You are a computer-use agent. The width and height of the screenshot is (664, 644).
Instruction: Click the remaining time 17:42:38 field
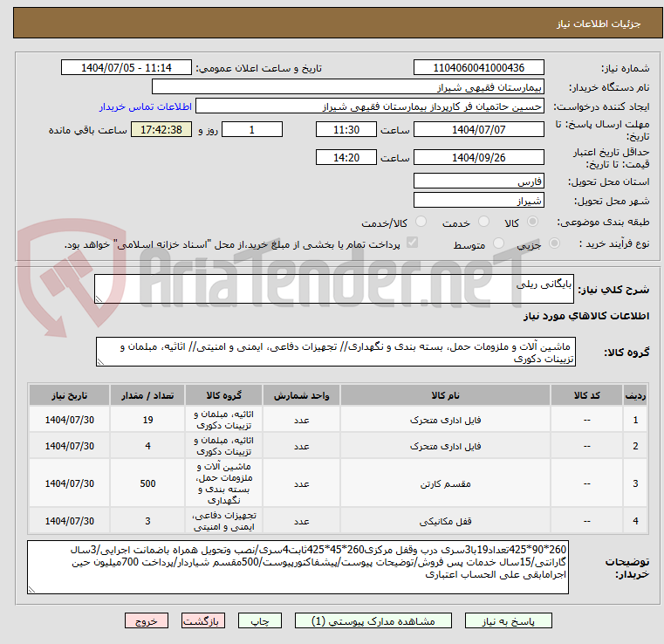pyautogui.click(x=161, y=129)
